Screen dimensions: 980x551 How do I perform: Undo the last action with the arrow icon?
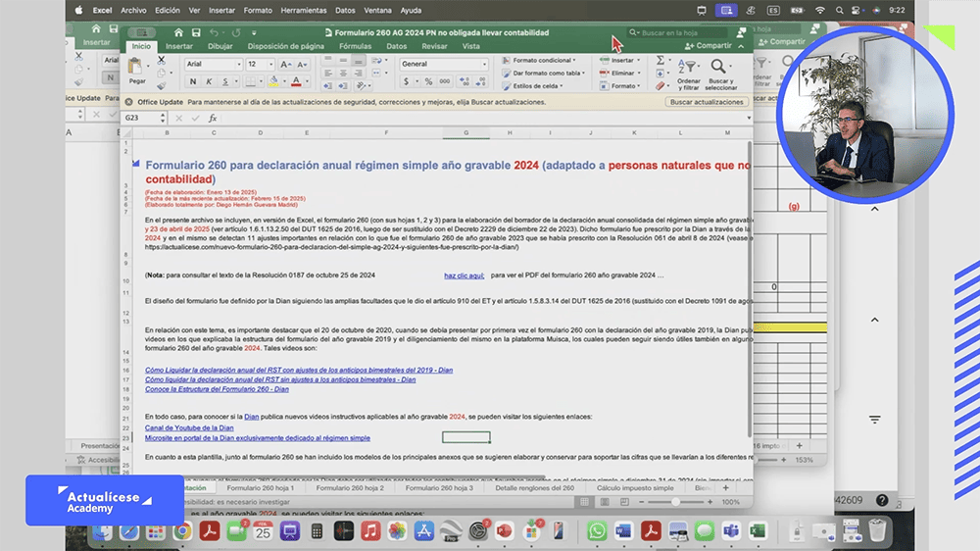pyautogui.click(x=215, y=32)
